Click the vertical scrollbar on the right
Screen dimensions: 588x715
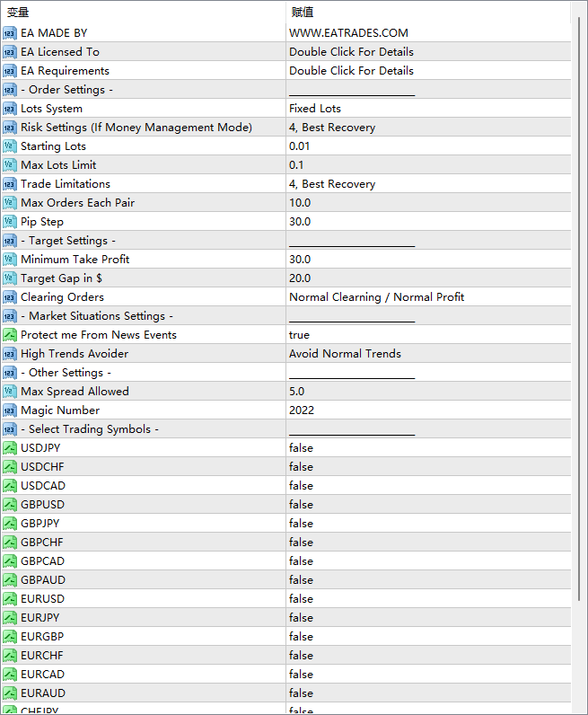pos(579,314)
